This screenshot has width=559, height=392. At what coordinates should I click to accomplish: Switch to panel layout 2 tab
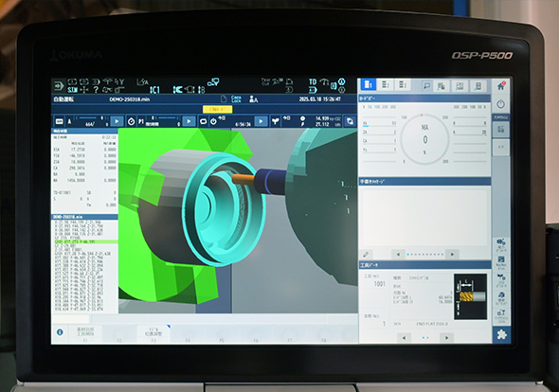386,85
